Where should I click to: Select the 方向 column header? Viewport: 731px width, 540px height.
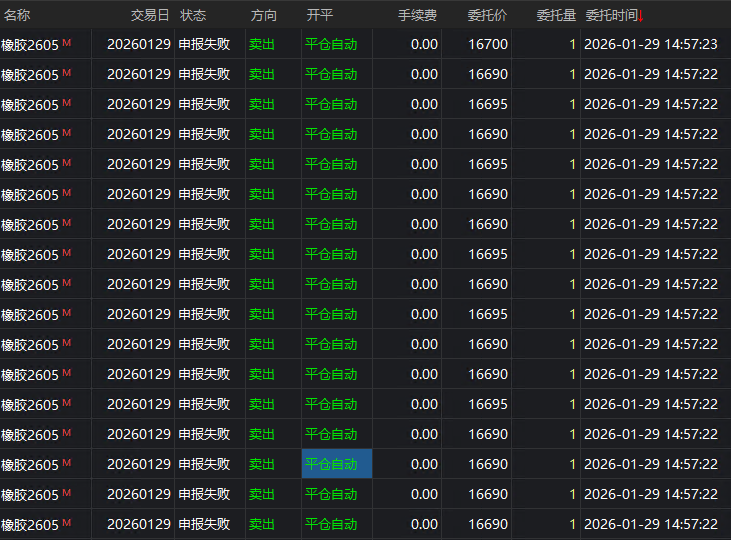point(265,16)
